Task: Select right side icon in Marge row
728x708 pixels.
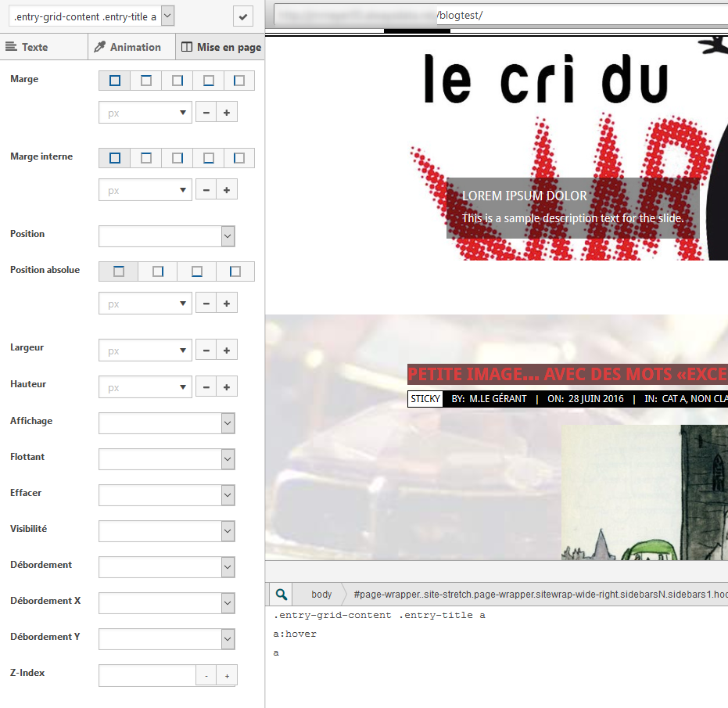Action: pos(177,81)
